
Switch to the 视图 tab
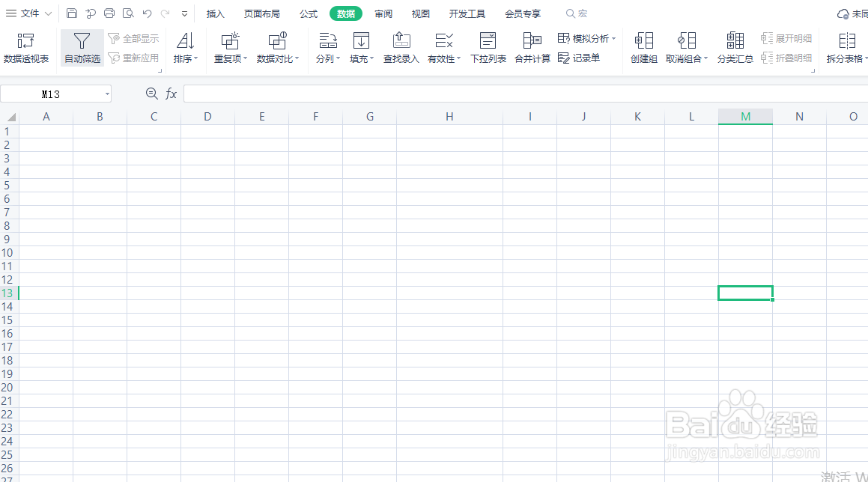click(421, 13)
